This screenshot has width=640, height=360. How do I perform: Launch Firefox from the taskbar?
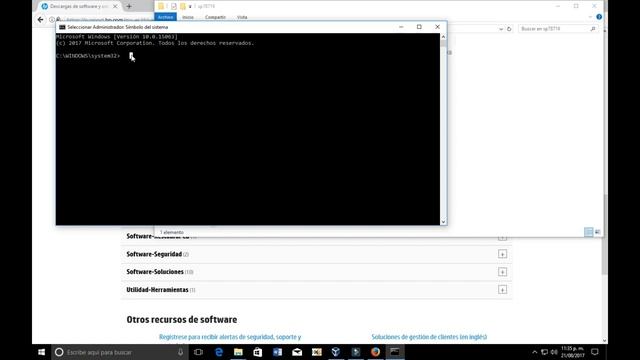(x=375, y=352)
